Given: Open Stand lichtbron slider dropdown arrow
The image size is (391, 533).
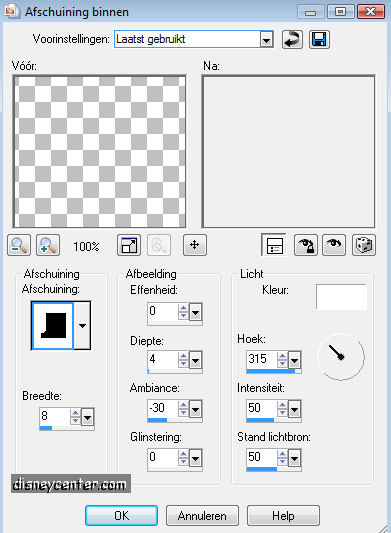Looking at the screenshot, I should point(294,459).
